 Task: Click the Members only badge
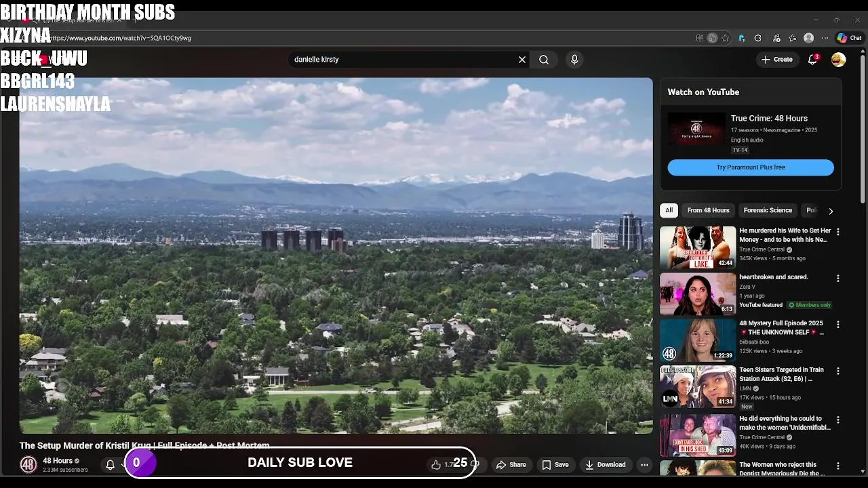(x=810, y=305)
